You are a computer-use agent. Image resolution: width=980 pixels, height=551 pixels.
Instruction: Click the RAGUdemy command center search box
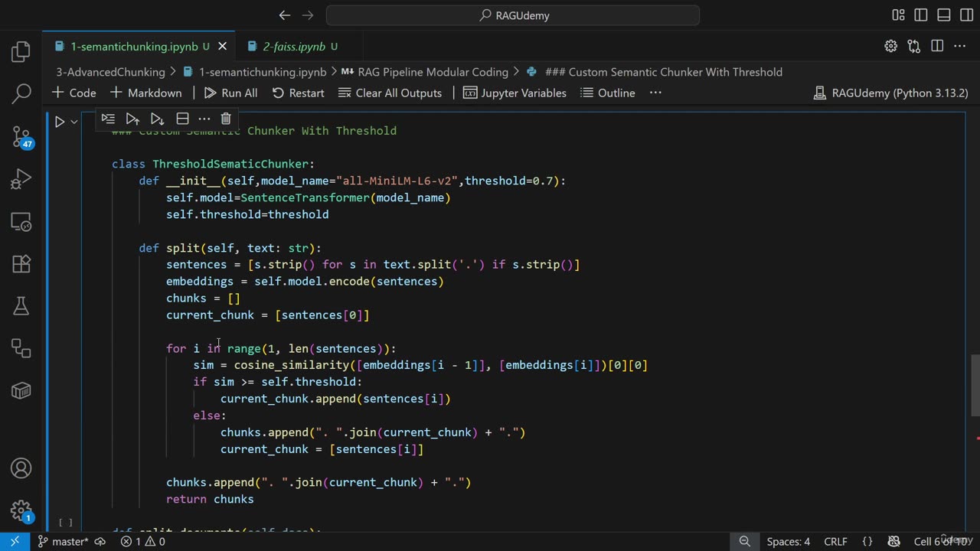pyautogui.click(x=513, y=15)
